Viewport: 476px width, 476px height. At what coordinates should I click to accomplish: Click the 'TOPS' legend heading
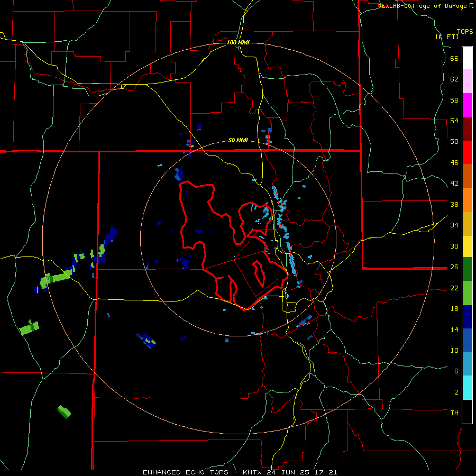[465, 31]
